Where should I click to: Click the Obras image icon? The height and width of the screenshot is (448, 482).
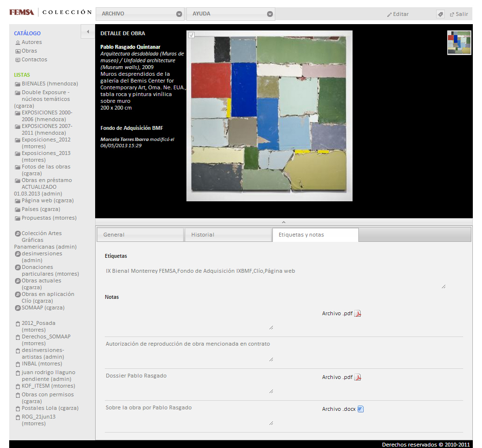click(18, 51)
